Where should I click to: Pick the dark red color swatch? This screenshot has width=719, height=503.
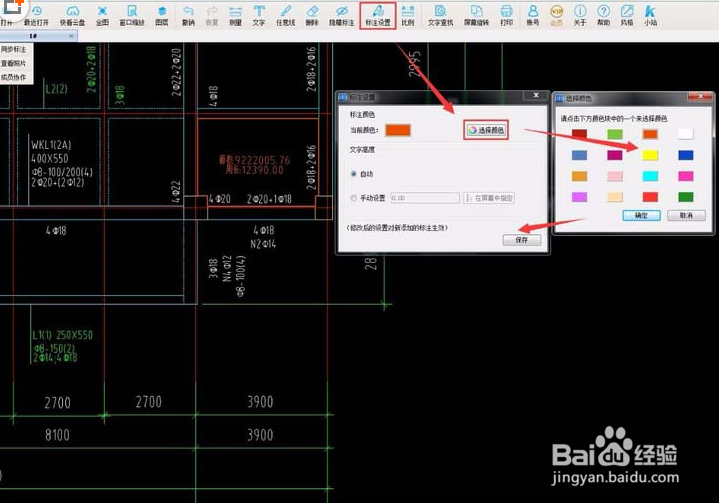580,134
